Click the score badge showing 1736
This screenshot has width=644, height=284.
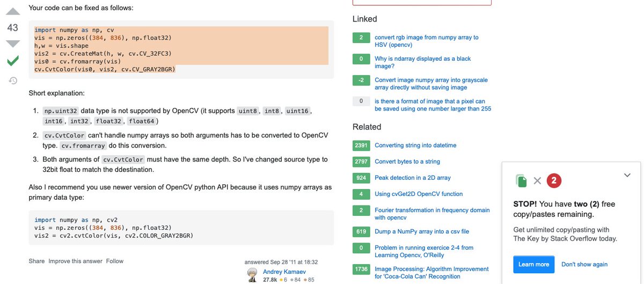click(x=361, y=269)
